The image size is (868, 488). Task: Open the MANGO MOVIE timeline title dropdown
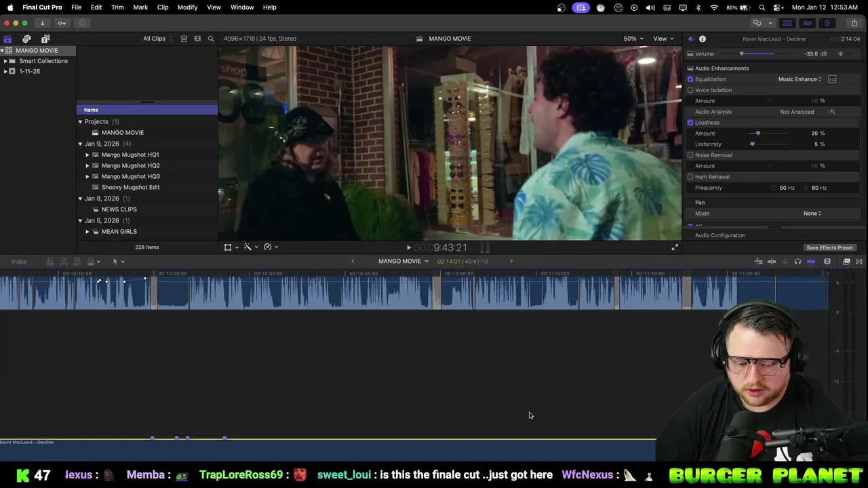403,262
